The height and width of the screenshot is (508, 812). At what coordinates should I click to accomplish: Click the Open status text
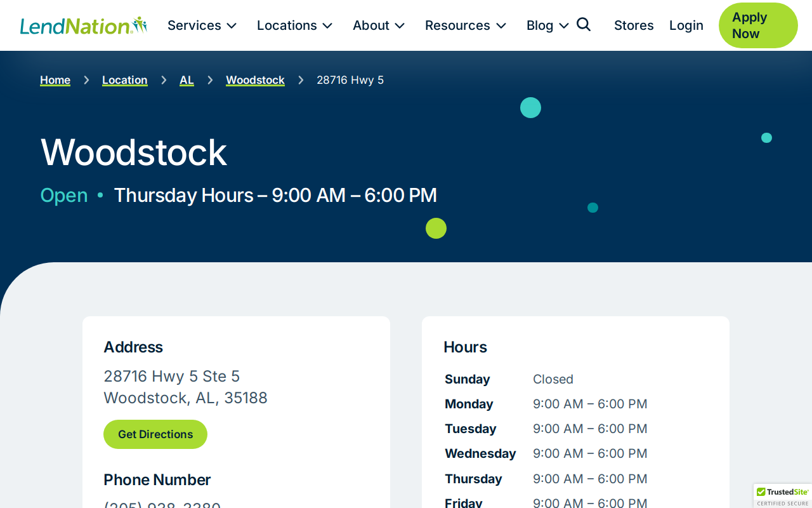(x=64, y=195)
